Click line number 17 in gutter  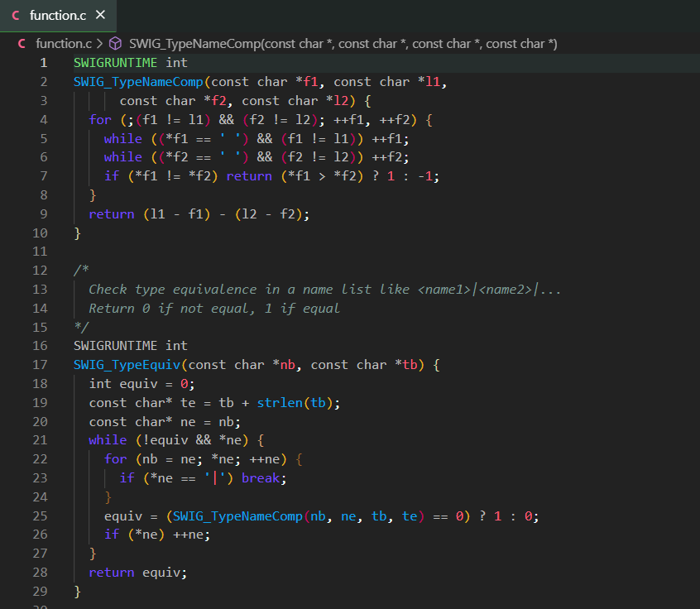point(40,365)
